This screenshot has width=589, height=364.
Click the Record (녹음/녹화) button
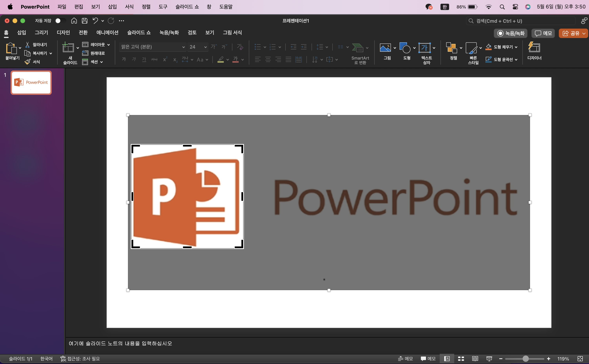[x=511, y=33]
